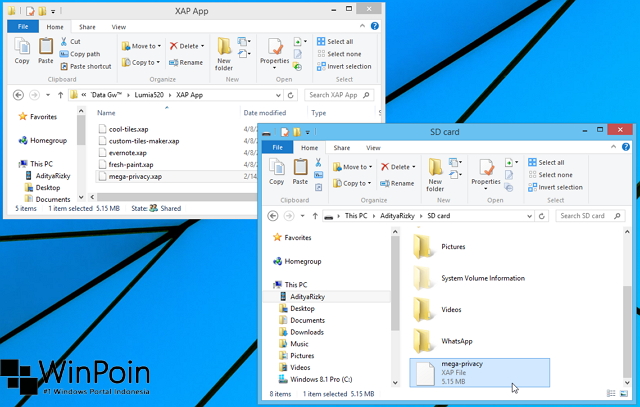
Task: Select Lumia520 in XAP App breadcrumb
Action: (149, 95)
